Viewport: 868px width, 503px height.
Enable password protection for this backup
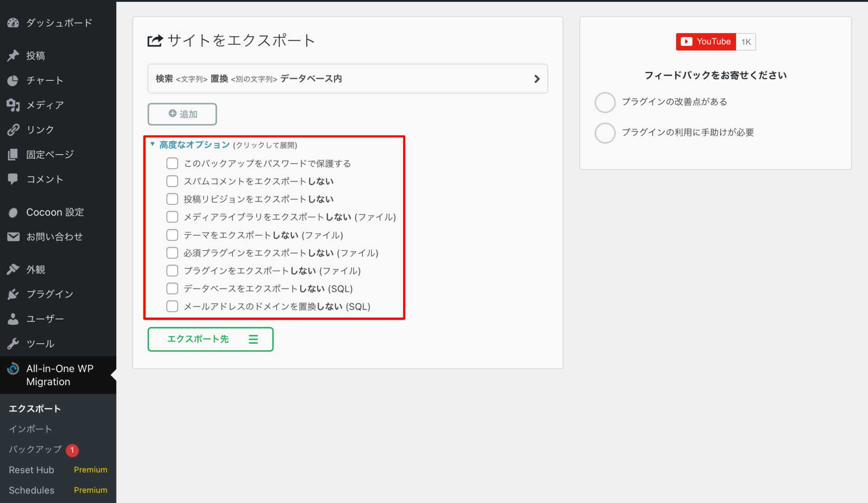tap(172, 163)
